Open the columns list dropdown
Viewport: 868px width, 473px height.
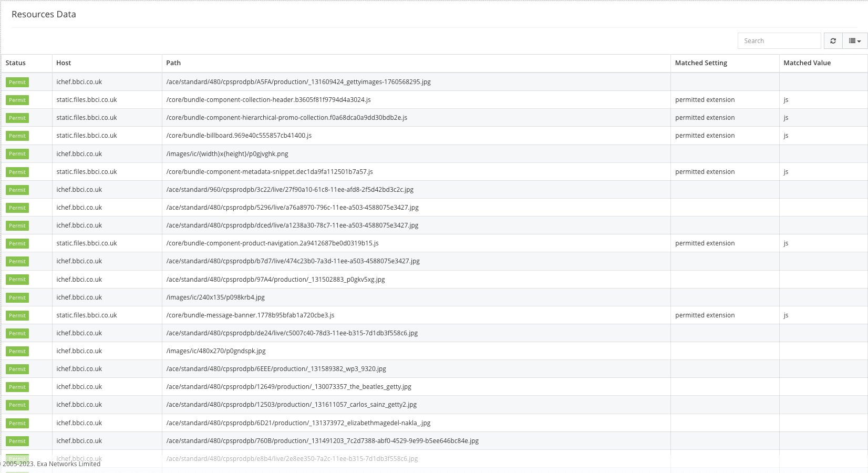pos(855,41)
